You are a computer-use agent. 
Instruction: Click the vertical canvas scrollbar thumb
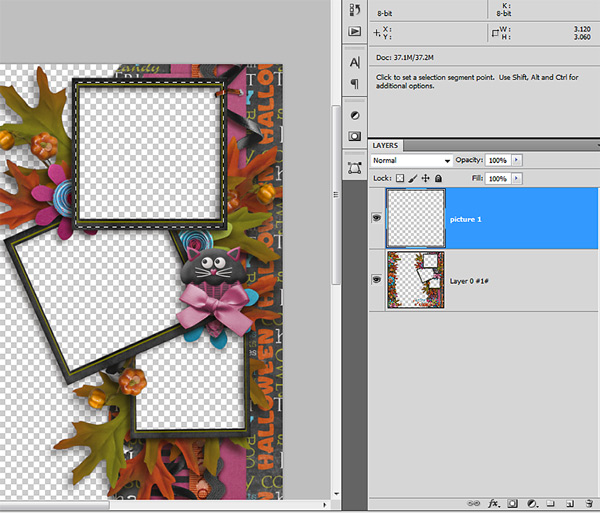[336, 195]
